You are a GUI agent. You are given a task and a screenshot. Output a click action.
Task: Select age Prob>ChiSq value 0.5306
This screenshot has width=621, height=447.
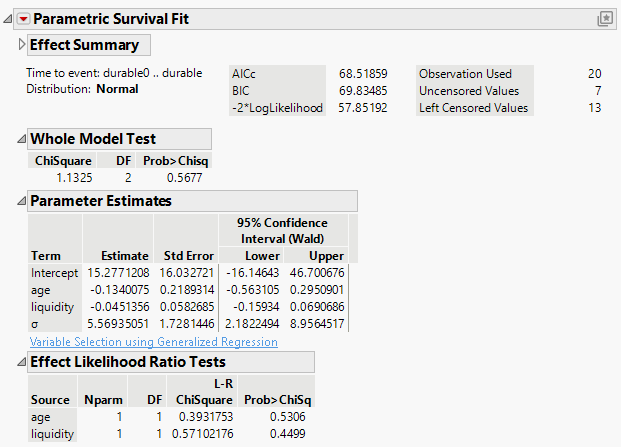(x=288, y=417)
